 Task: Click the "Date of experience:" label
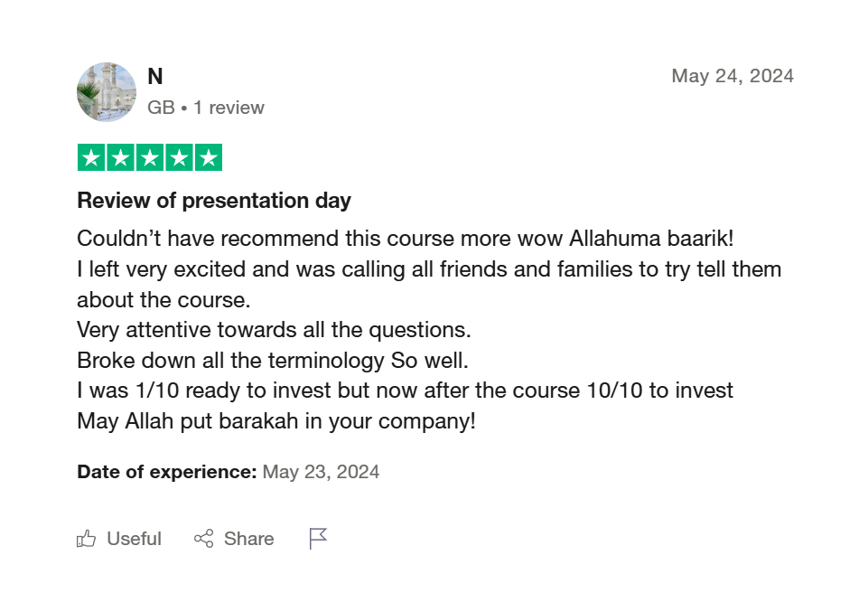167,472
